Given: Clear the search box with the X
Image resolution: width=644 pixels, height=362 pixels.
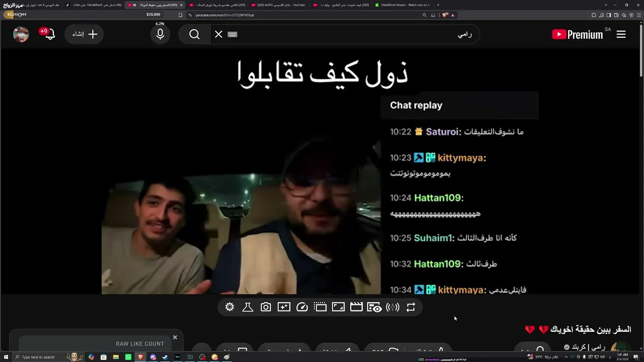Looking at the screenshot, I should point(218,34).
